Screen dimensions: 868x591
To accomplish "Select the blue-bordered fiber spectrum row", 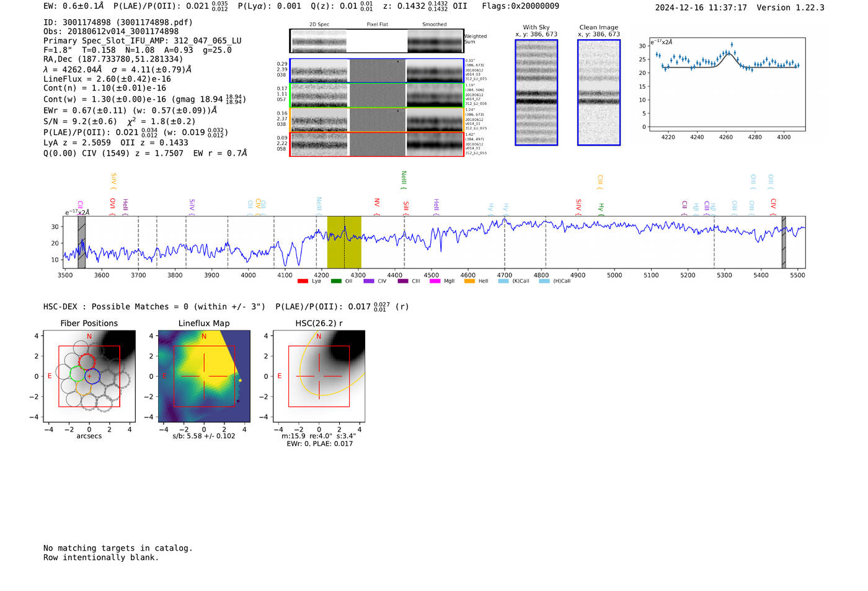I will coord(377,71).
